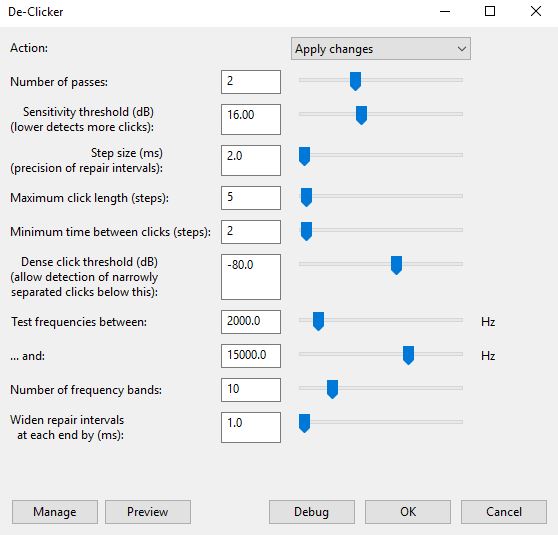Click the Maximum click length text box

click(251, 198)
